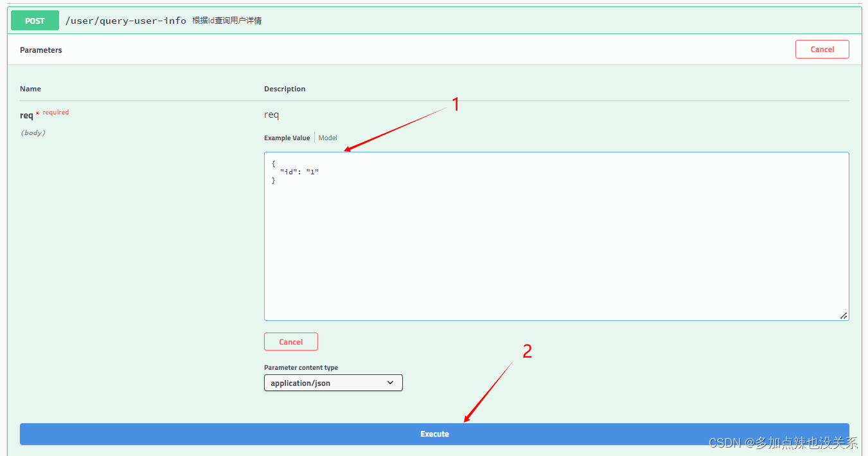This screenshot has height=456, width=868.
Task: Click the Description column header
Action: [285, 89]
